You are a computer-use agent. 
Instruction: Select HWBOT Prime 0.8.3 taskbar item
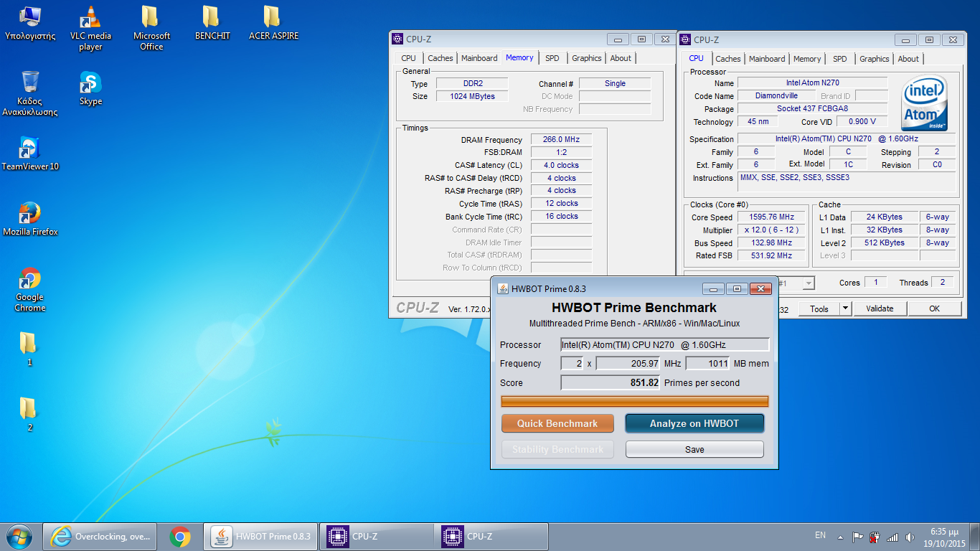click(x=261, y=537)
